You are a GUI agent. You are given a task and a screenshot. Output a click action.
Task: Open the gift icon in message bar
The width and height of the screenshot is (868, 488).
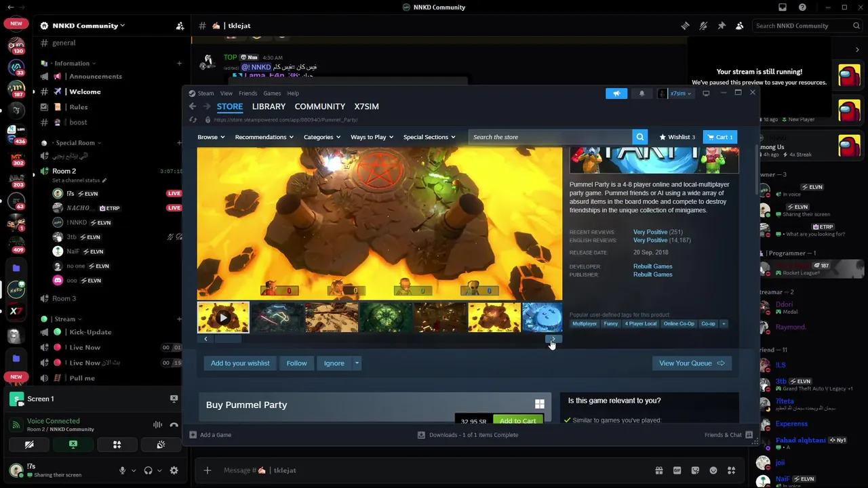click(x=658, y=470)
